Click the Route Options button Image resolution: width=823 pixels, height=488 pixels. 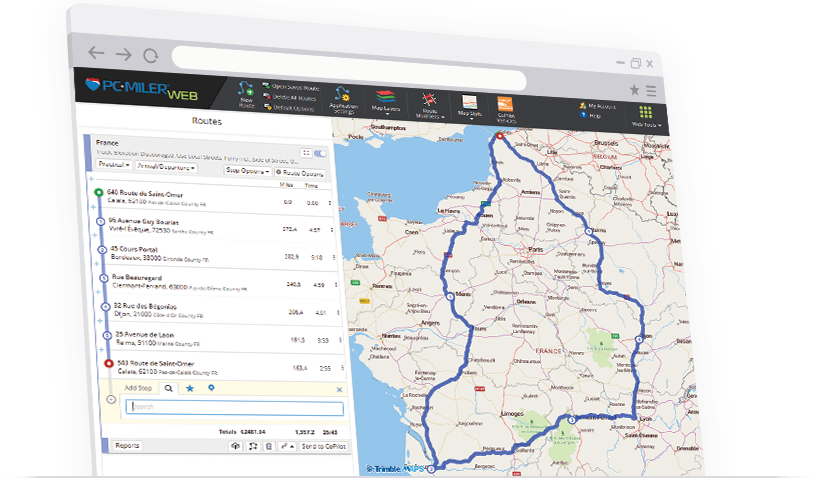[299, 173]
